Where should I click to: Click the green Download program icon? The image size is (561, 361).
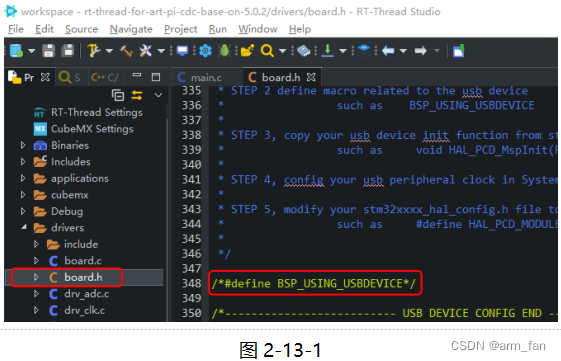pos(327,51)
